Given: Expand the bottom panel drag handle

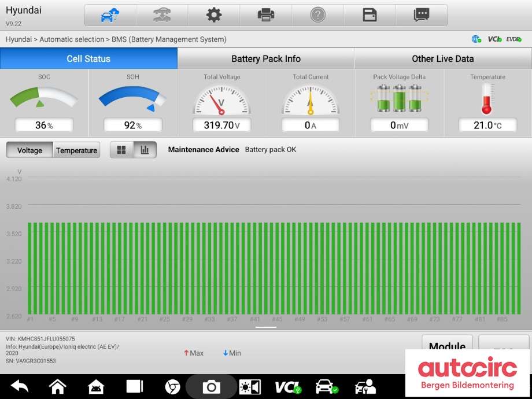Looking at the screenshot, I should tap(266, 327).
